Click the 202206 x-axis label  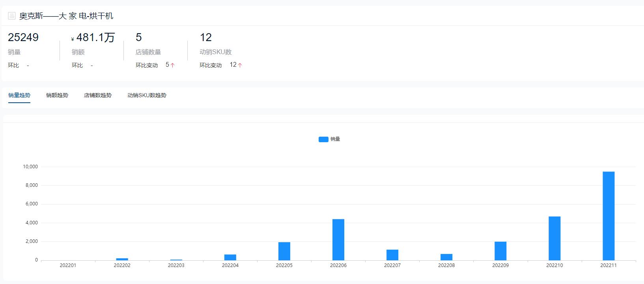click(x=338, y=265)
